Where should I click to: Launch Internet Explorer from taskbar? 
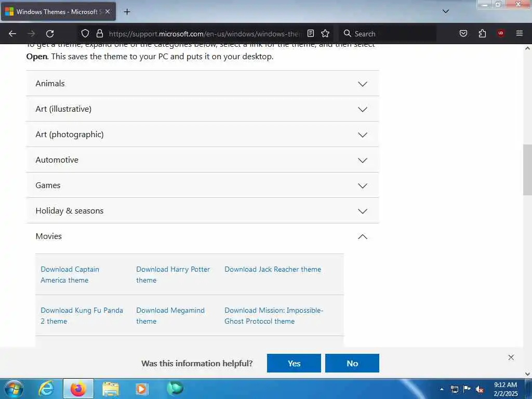pyautogui.click(x=46, y=389)
